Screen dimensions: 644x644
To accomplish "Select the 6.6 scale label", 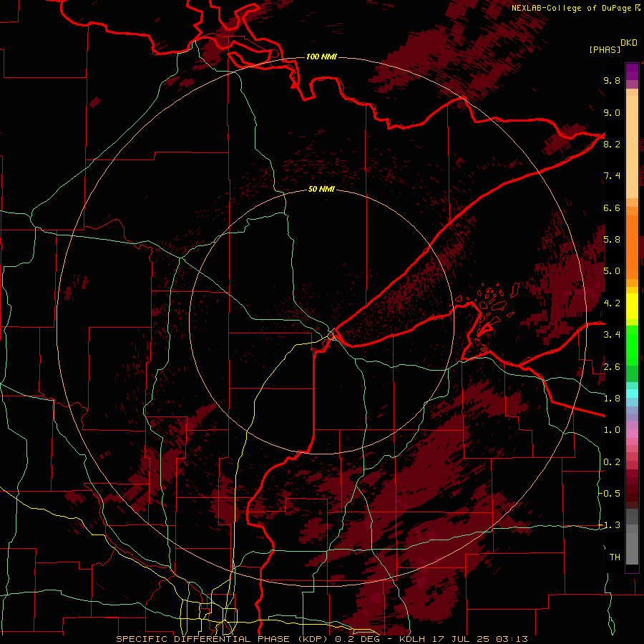I will pos(612,208).
